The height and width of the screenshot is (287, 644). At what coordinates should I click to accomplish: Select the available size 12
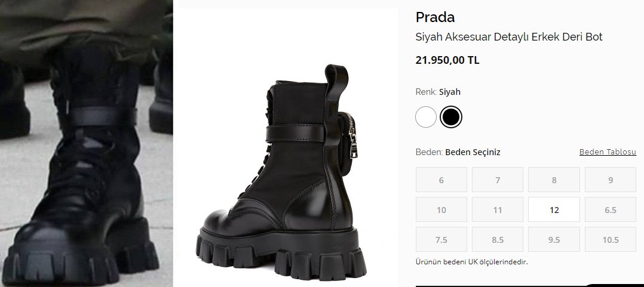pos(554,209)
